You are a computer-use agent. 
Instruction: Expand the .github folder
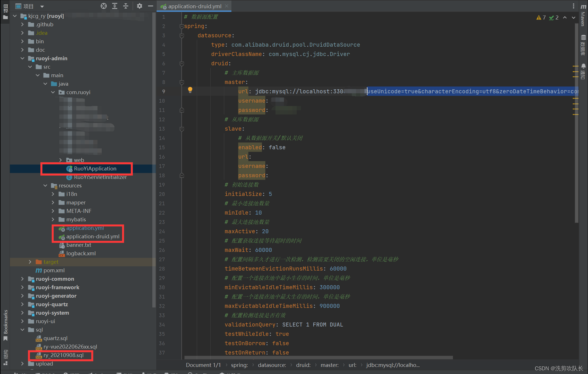[23, 25]
